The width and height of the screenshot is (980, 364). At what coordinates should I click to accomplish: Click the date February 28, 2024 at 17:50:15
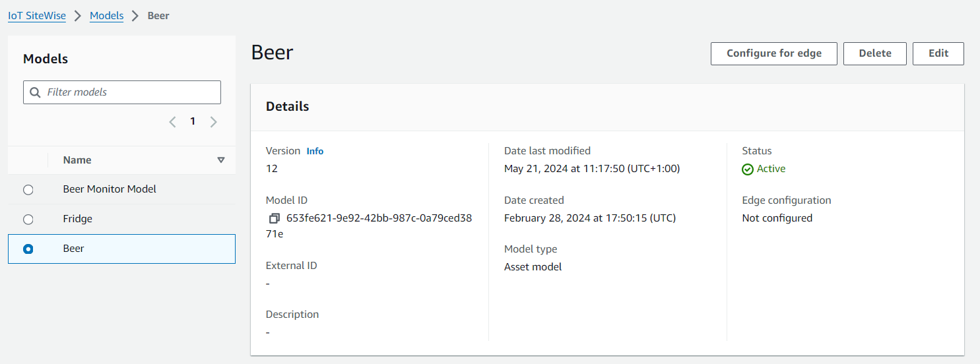[590, 218]
